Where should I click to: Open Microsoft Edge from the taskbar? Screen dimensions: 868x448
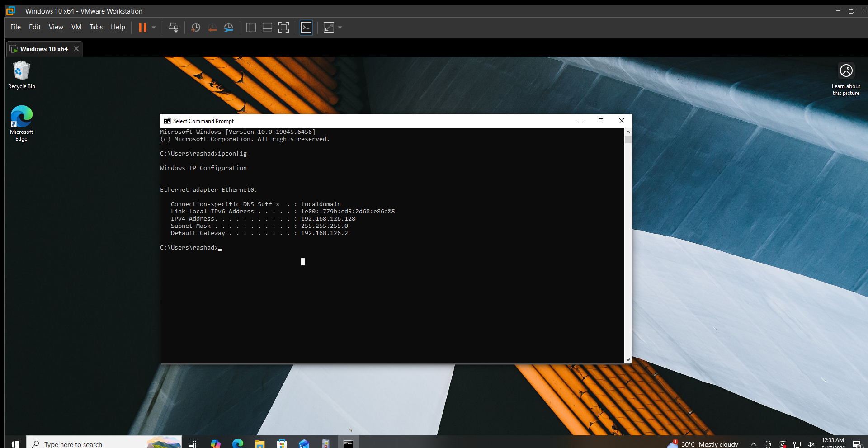[x=238, y=443]
